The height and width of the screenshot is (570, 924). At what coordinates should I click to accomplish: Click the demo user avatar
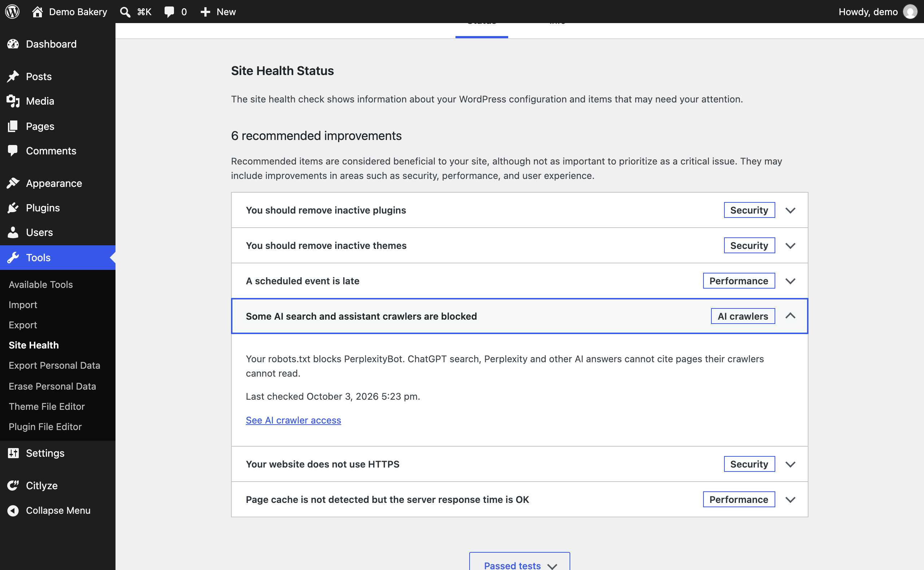pos(910,12)
